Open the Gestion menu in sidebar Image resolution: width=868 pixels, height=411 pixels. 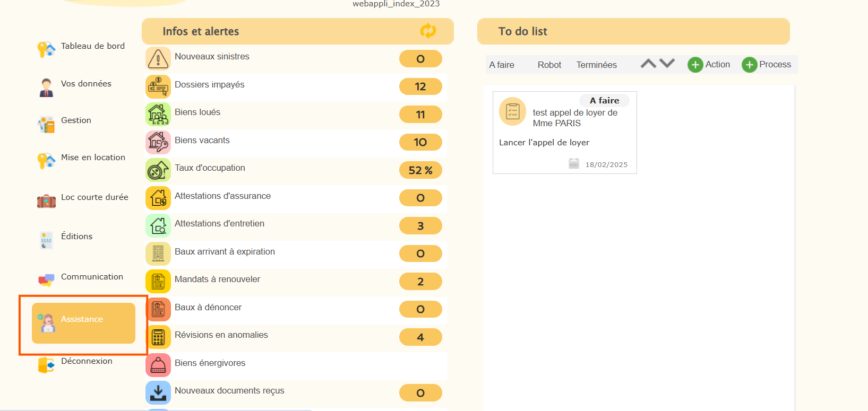coord(76,120)
